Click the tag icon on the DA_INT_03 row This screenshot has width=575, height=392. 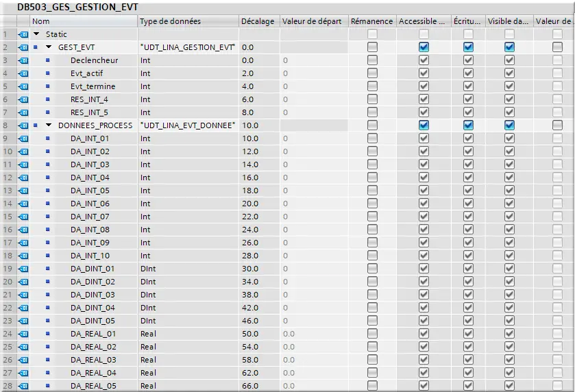point(23,164)
